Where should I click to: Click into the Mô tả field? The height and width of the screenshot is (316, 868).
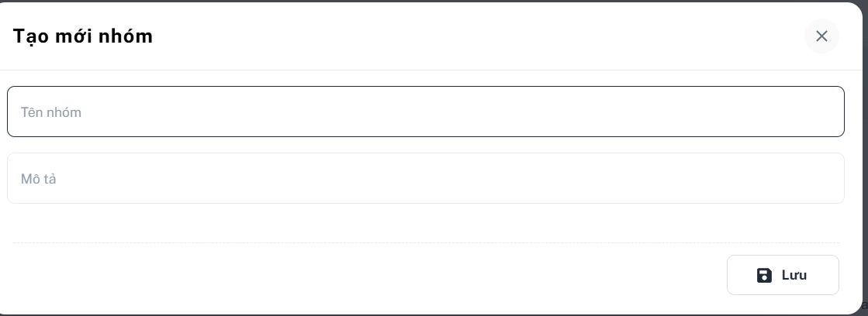click(x=425, y=179)
